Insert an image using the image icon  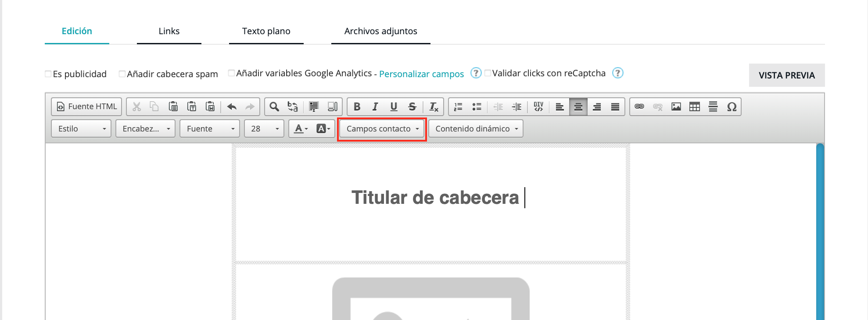point(676,107)
